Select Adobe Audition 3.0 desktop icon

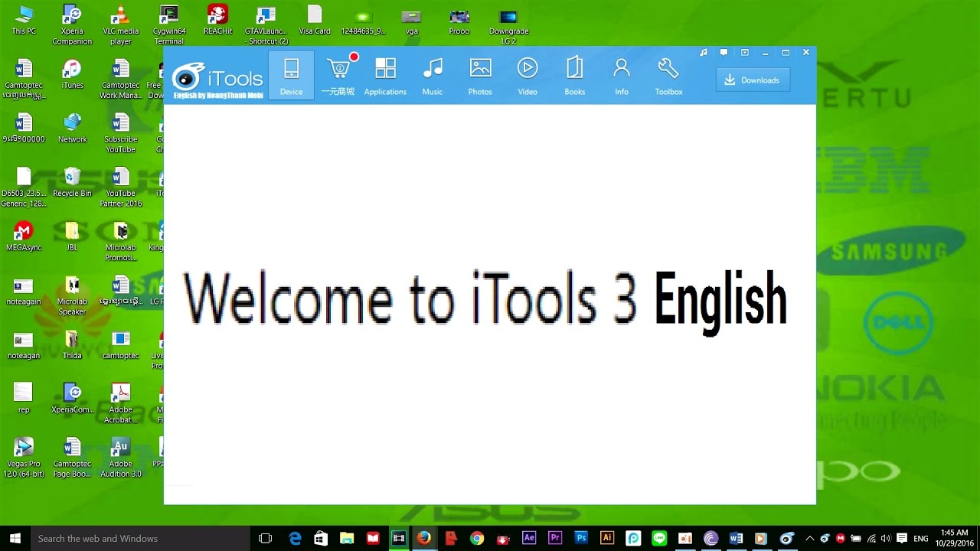pos(120,458)
